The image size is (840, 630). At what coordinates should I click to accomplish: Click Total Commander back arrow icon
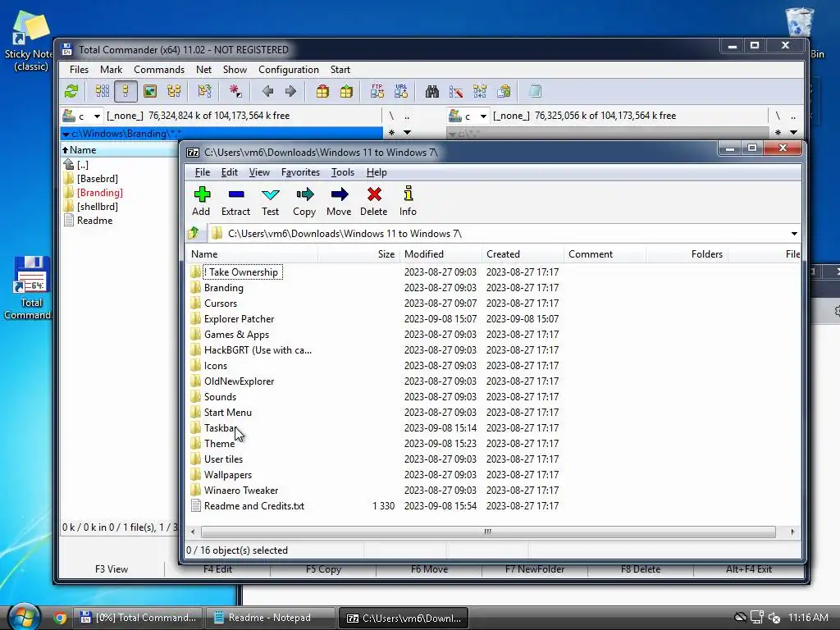(267, 91)
